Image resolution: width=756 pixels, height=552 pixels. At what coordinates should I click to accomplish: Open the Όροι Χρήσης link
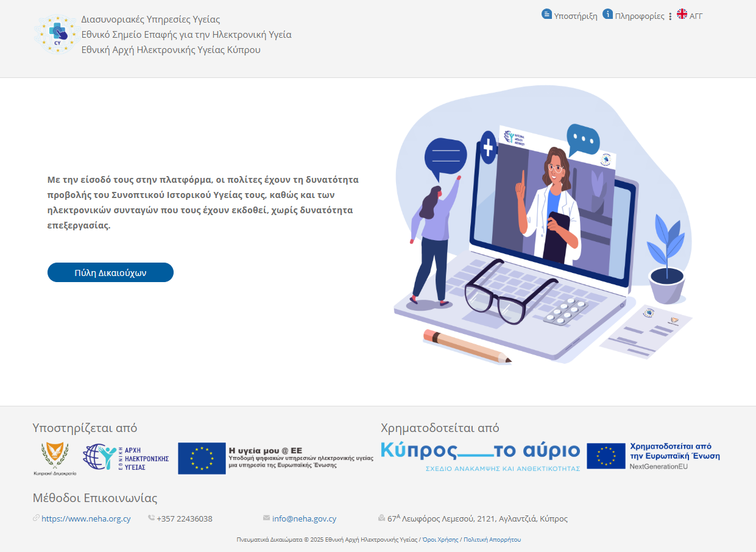coord(440,540)
